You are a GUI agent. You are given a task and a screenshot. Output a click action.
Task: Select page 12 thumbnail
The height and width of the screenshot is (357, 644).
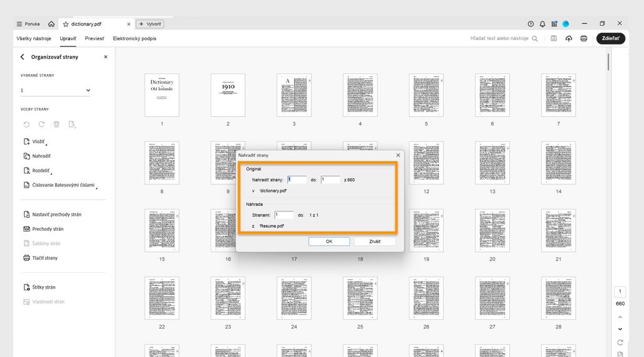(426, 163)
